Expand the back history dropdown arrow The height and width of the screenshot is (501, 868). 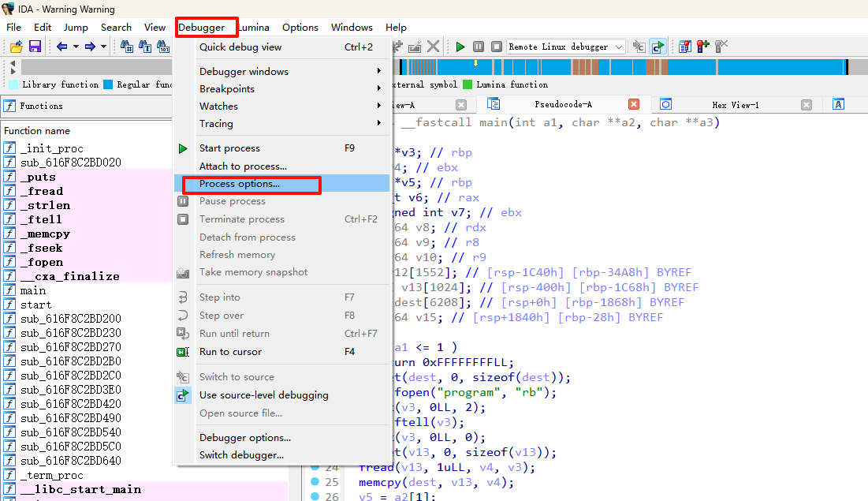coord(76,47)
